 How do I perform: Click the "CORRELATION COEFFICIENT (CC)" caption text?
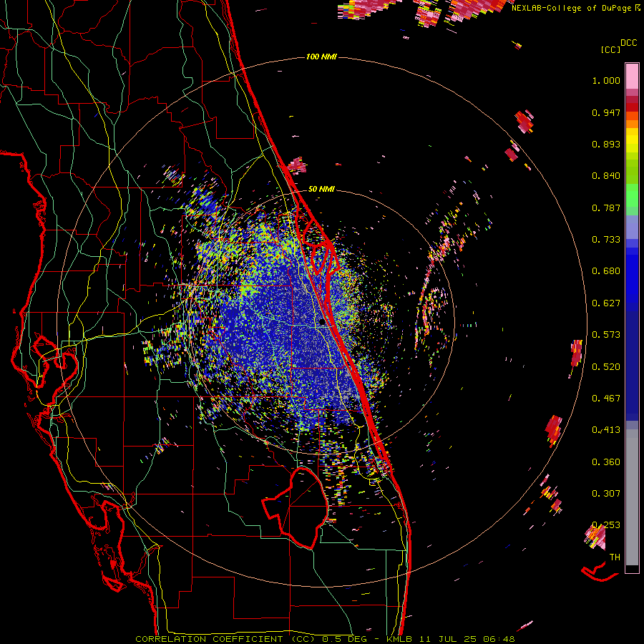(225, 639)
